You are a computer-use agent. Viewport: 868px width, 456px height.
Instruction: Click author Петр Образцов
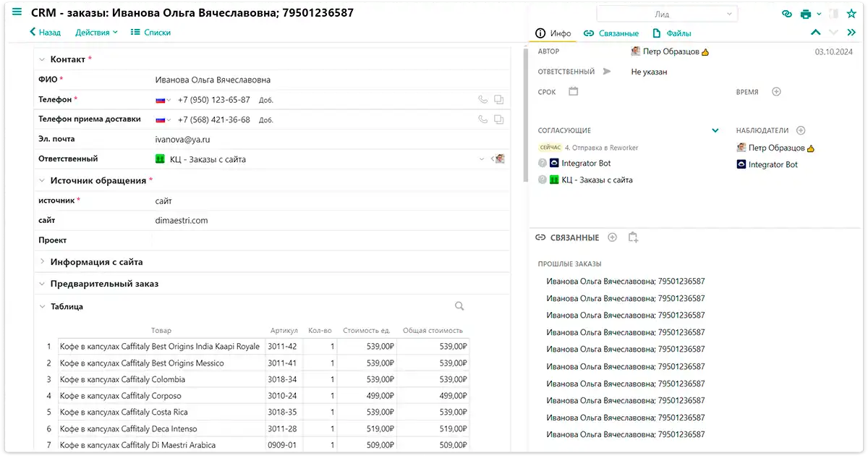click(670, 51)
